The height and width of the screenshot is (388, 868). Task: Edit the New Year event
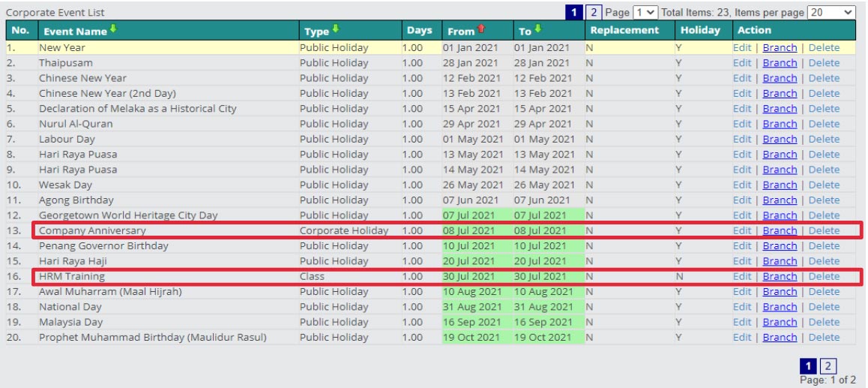click(742, 48)
